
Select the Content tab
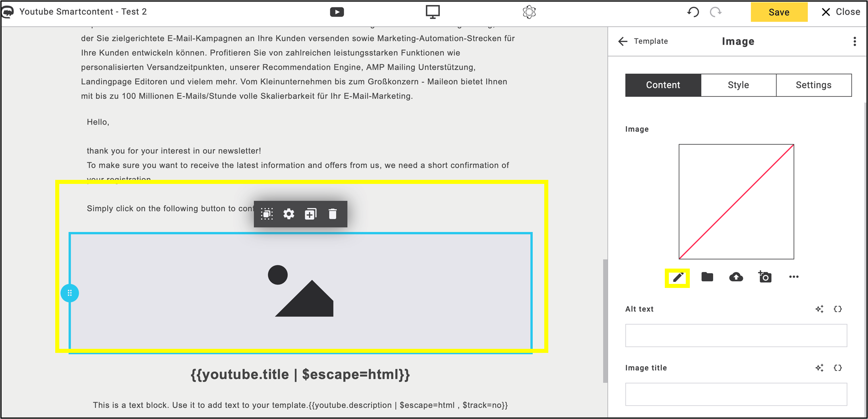point(663,85)
